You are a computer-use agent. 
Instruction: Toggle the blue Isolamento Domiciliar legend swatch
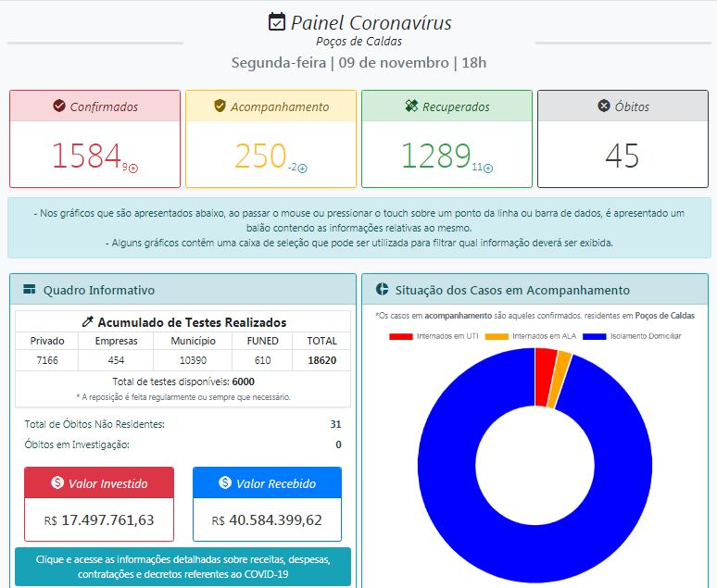click(x=595, y=336)
